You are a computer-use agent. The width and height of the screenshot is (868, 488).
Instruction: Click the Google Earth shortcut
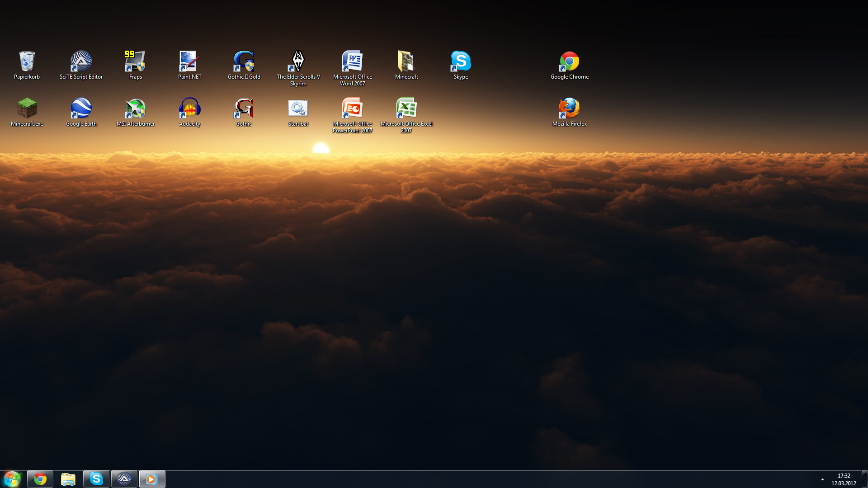[x=81, y=109]
